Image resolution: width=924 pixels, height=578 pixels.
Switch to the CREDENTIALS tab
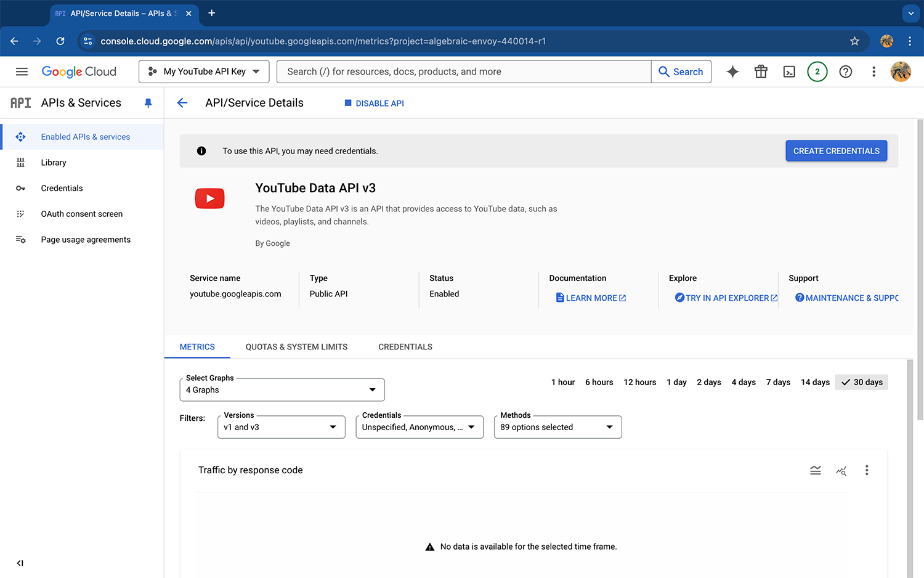405,347
